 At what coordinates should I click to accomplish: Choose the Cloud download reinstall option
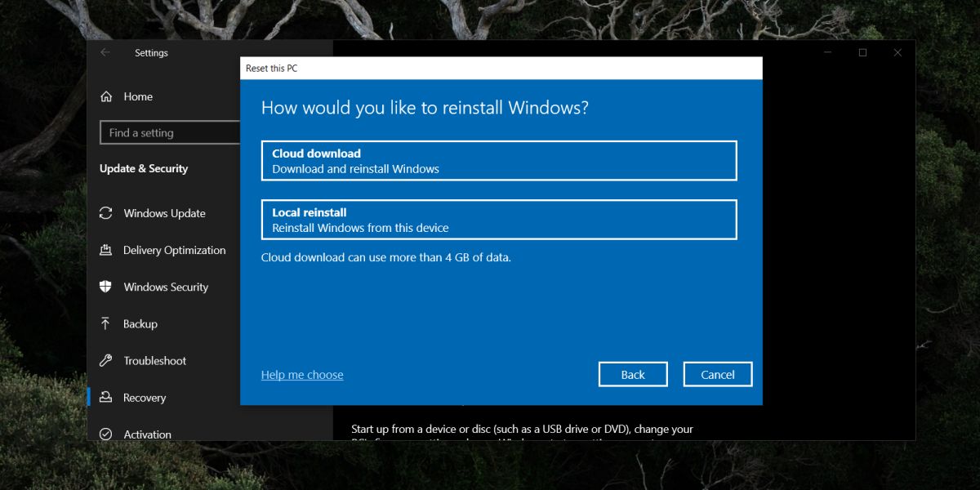pyautogui.click(x=498, y=160)
